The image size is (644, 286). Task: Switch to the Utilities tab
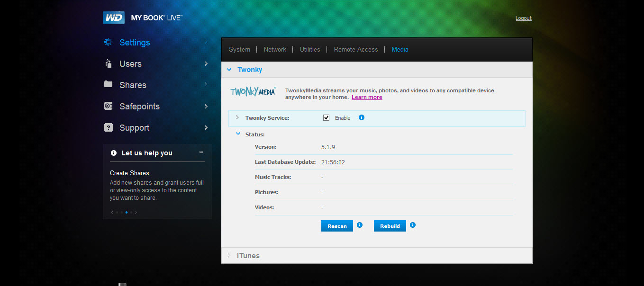point(310,49)
